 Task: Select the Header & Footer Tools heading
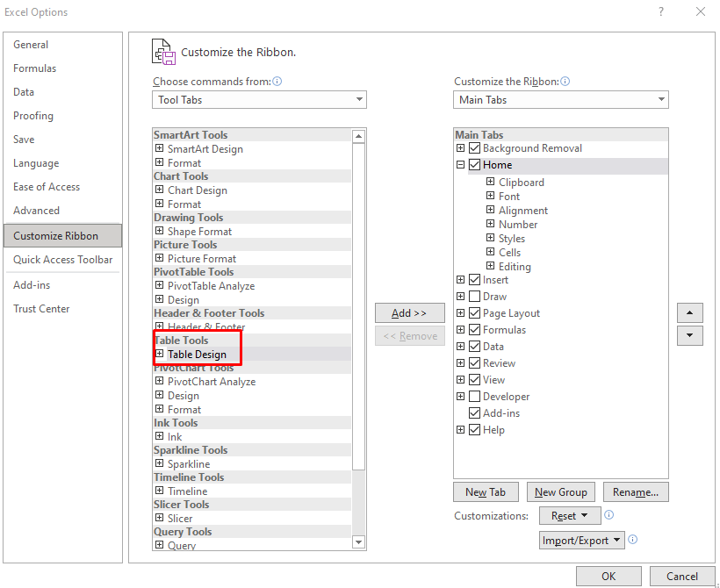tap(252, 313)
